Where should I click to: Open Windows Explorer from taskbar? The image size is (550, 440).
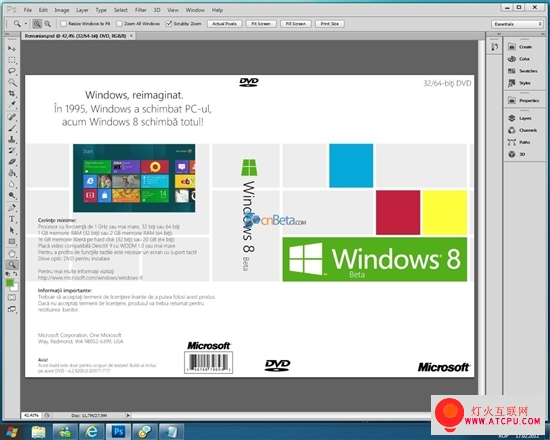tap(39, 431)
